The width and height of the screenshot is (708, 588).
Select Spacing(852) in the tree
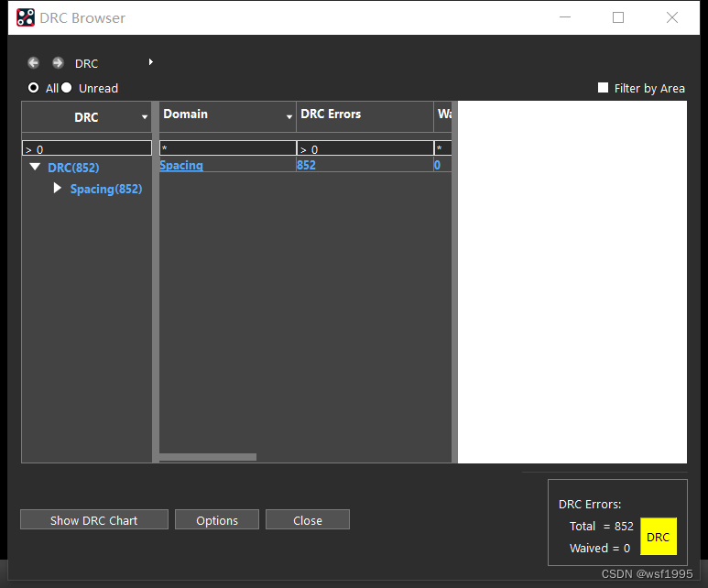(106, 189)
